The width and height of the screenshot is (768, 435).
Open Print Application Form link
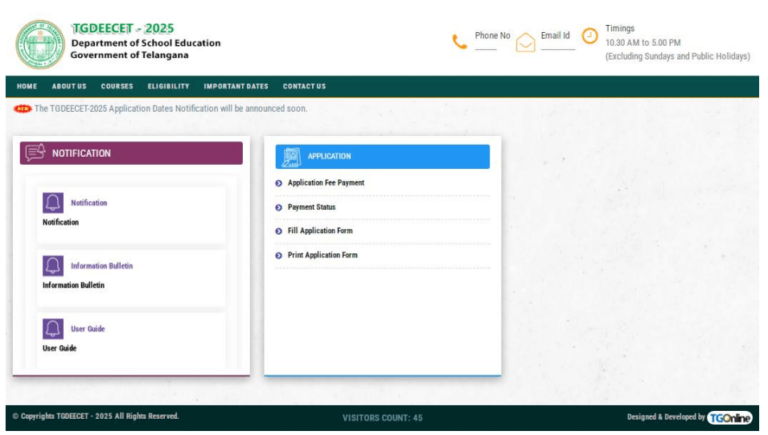(x=323, y=255)
